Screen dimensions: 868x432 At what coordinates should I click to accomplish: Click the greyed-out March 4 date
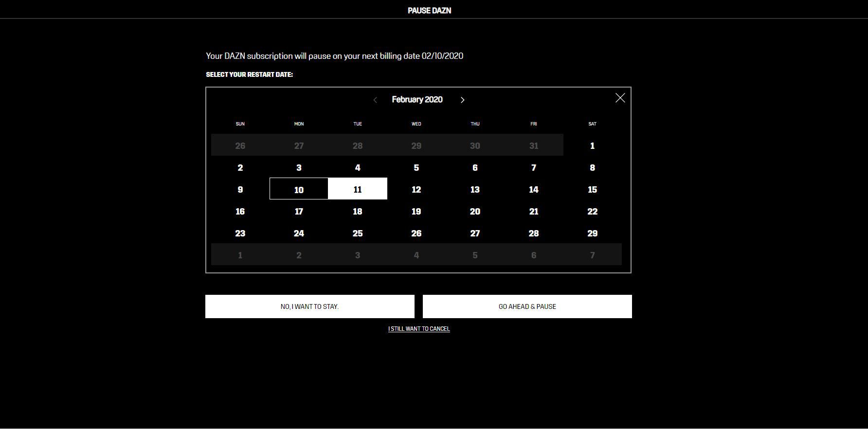(x=416, y=254)
